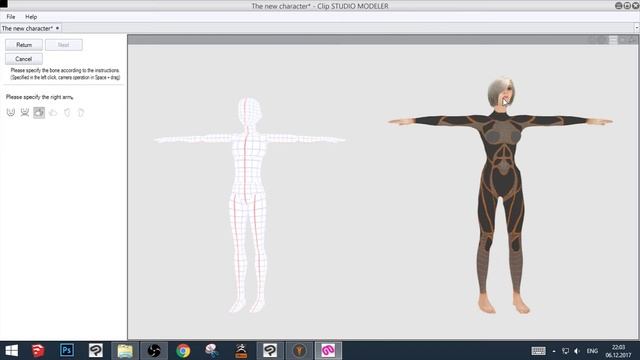The image size is (640, 360).
Task: Open File Explorer from the taskbar
Action: coord(125,351)
